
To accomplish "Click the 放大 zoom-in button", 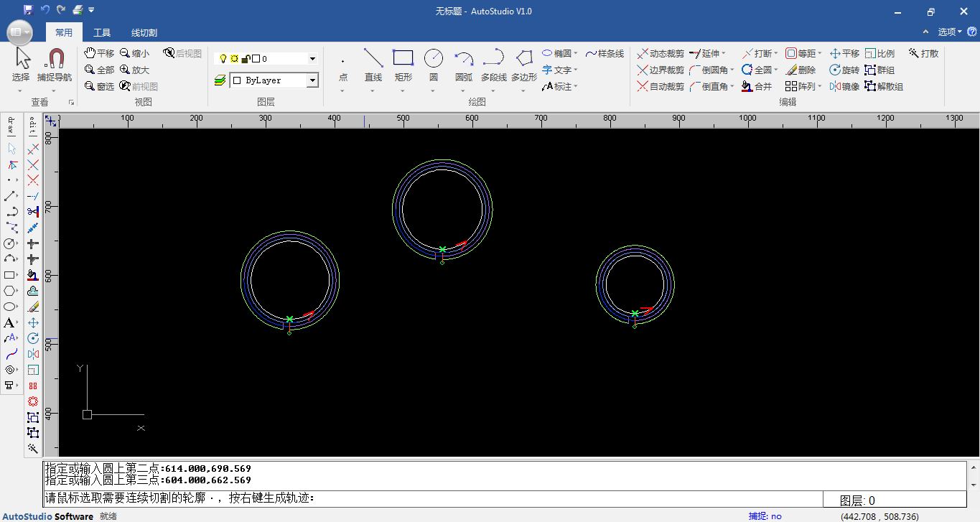I will click(x=134, y=70).
